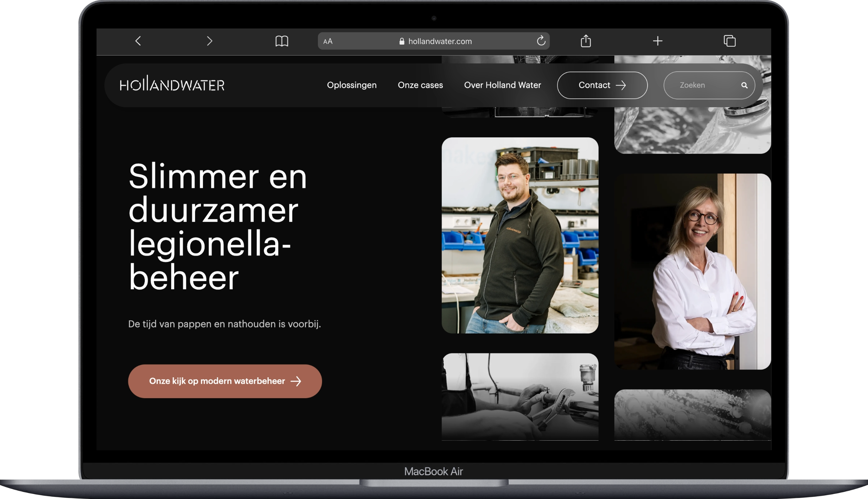The height and width of the screenshot is (499, 868).
Task: Click the back navigation arrow in Safari
Action: (x=138, y=41)
